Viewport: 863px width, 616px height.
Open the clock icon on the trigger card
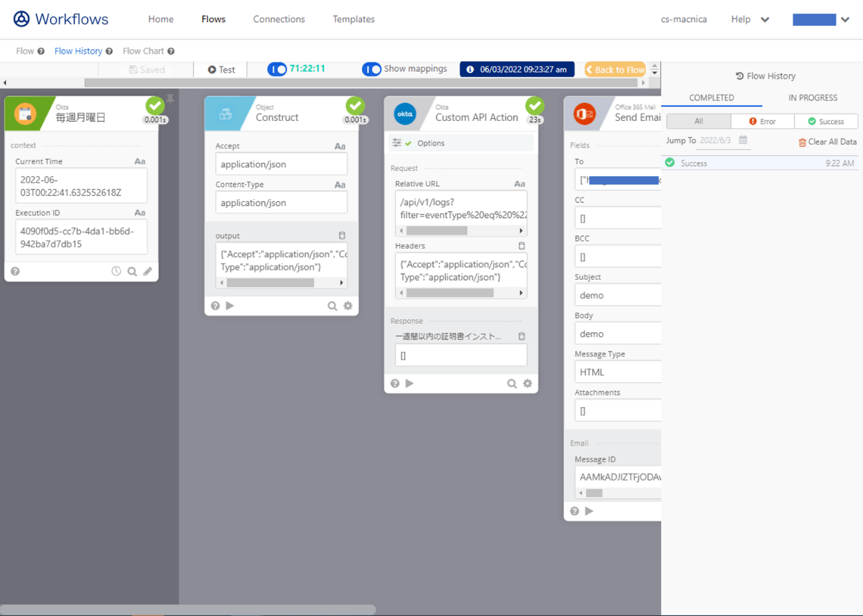[116, 271]
